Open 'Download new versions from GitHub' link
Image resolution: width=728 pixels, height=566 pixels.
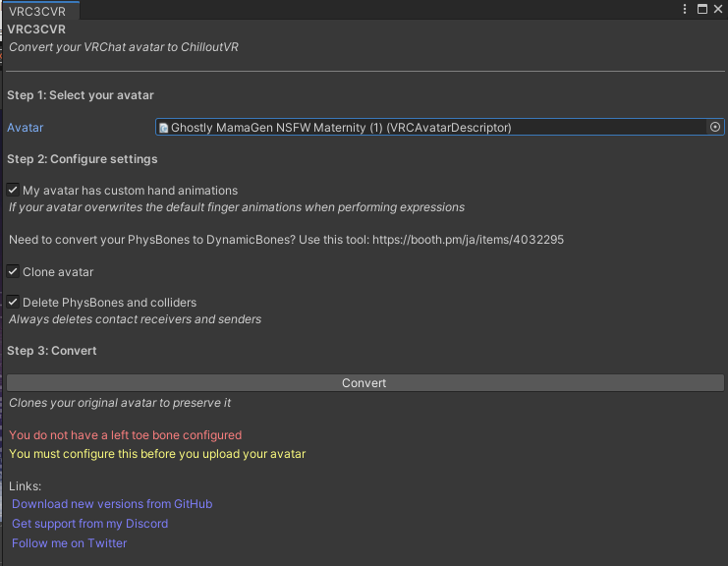pyautogui.click(x=112, y=504)
